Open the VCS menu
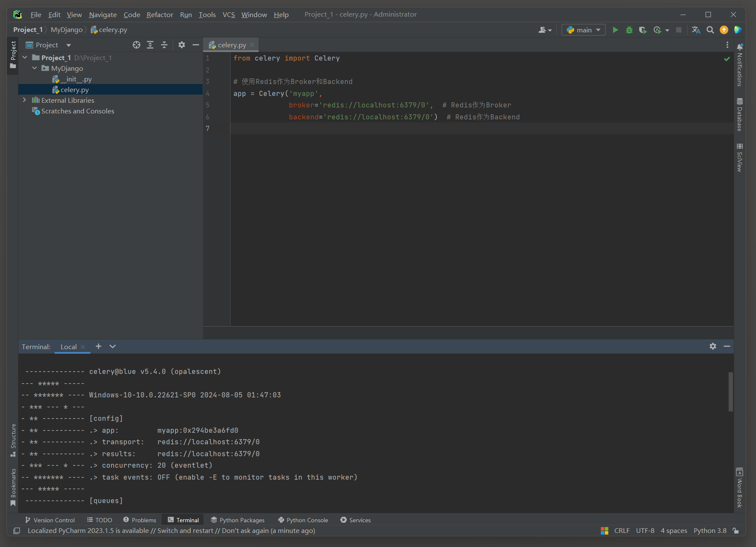The height and width of the screenshot is (547, 756). point(229,14)
